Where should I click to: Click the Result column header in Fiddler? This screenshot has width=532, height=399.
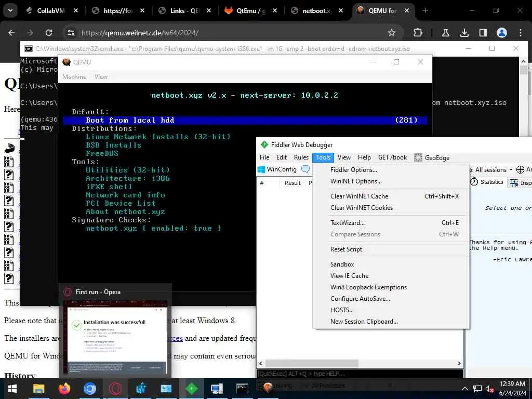click(x=292, y=183)
